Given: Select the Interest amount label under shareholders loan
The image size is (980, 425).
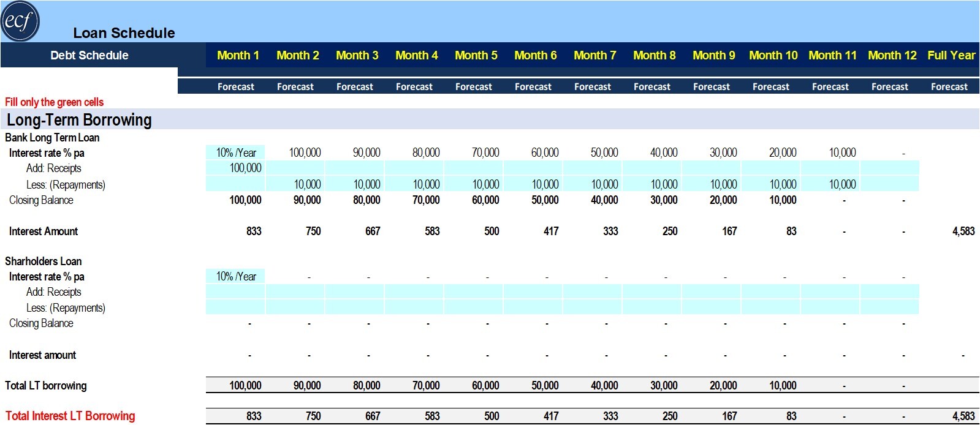Looking at the screenshot, I should pos(42,355).
